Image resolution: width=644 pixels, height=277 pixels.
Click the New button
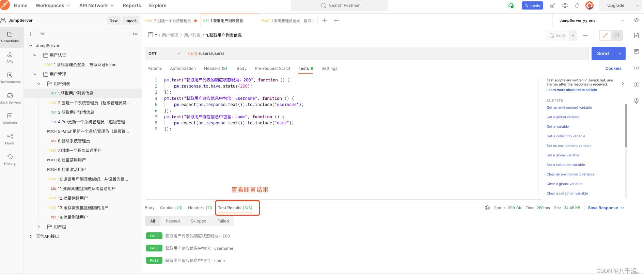113,20
